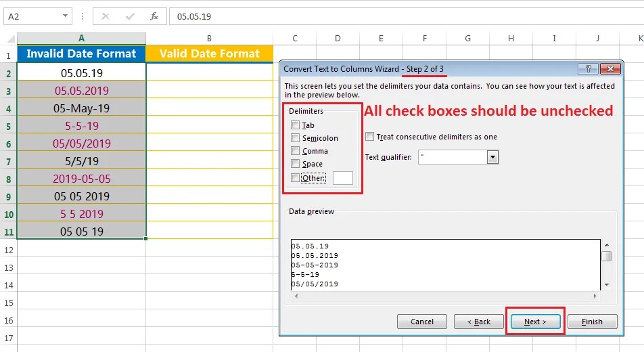This screenshot has width=644, height=352.
Task: Click the 'Invalid Date Format' header cell
Action: click(81, 53)
